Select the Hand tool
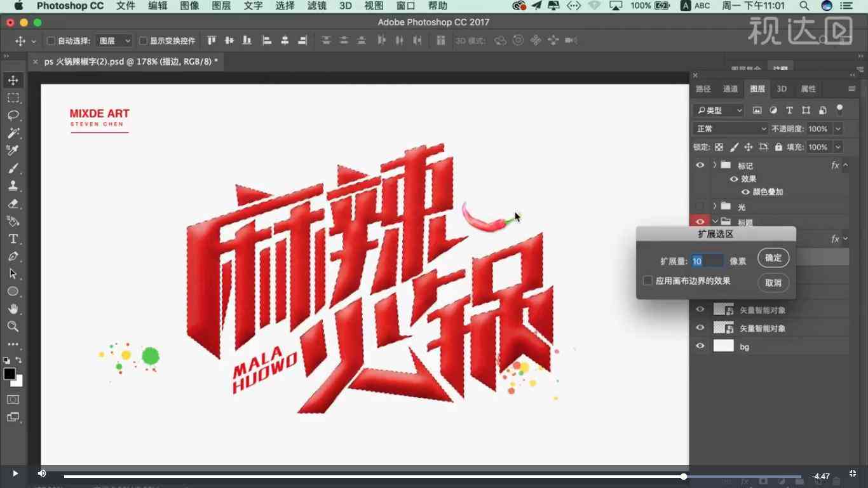This screenshot has width=868, height=488. (13, 309)
